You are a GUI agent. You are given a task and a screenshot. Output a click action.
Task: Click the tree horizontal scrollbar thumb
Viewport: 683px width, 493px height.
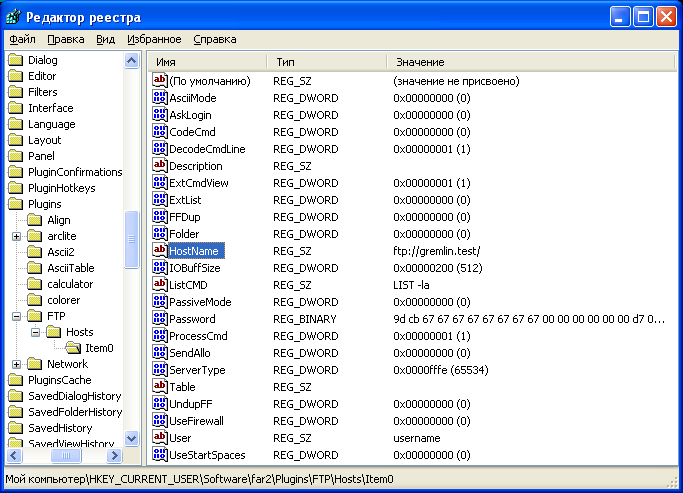(x=66, y=456)
